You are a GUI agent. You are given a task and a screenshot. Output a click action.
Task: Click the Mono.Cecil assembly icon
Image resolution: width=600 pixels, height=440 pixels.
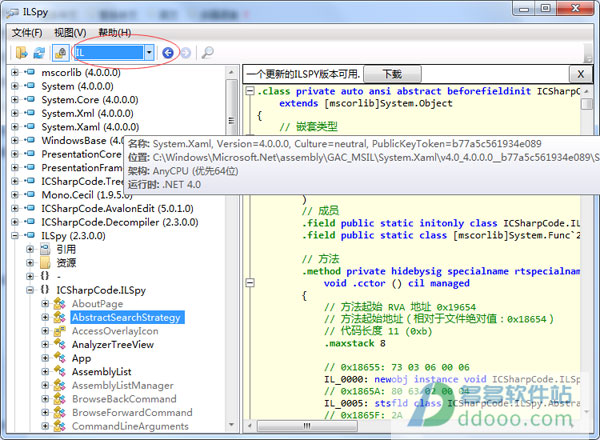click(29, 195)
